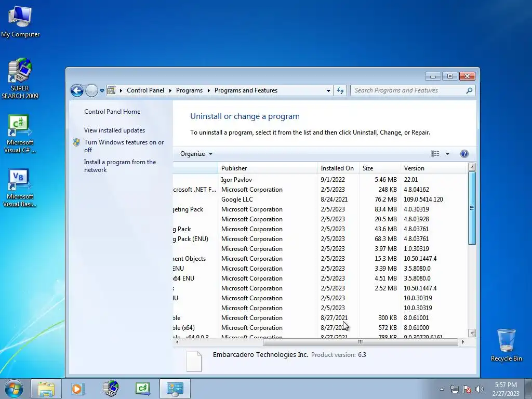The width and height of the screenshot is (532, 399).
Task: Click the 9/1/2022 install date
Action: coord(332,179)
